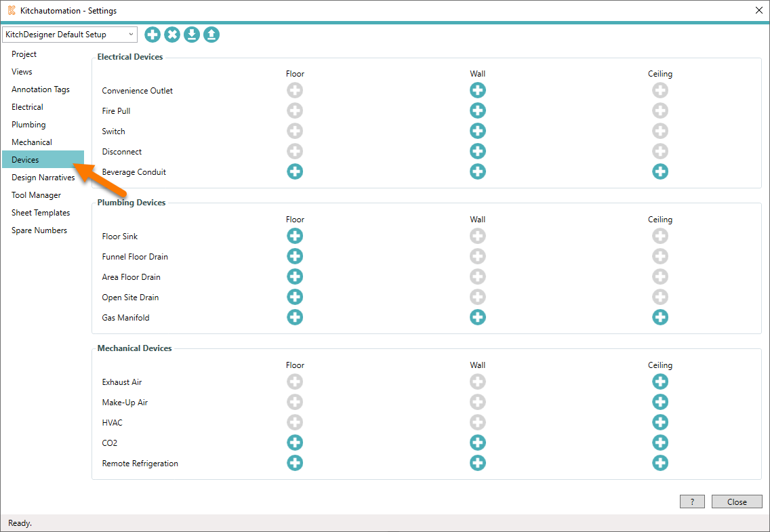This screenshot has height=532, width=770.
Task: Go to Sheet Templates settings
Action: [41, 213]
